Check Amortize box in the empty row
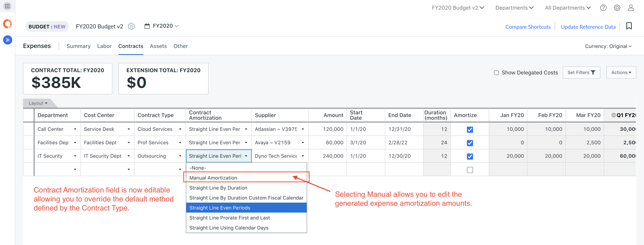The width and height of the screenshot is (644, 245). coord(470,170)
